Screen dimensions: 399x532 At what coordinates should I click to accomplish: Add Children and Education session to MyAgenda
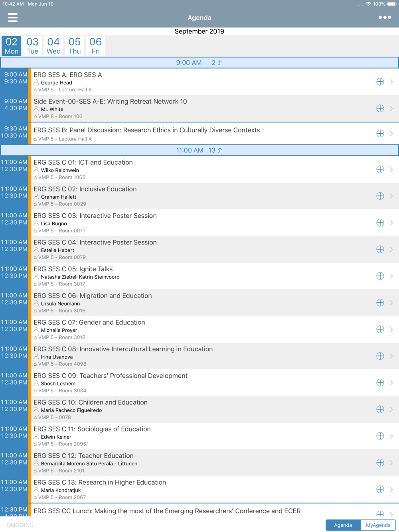380,410
